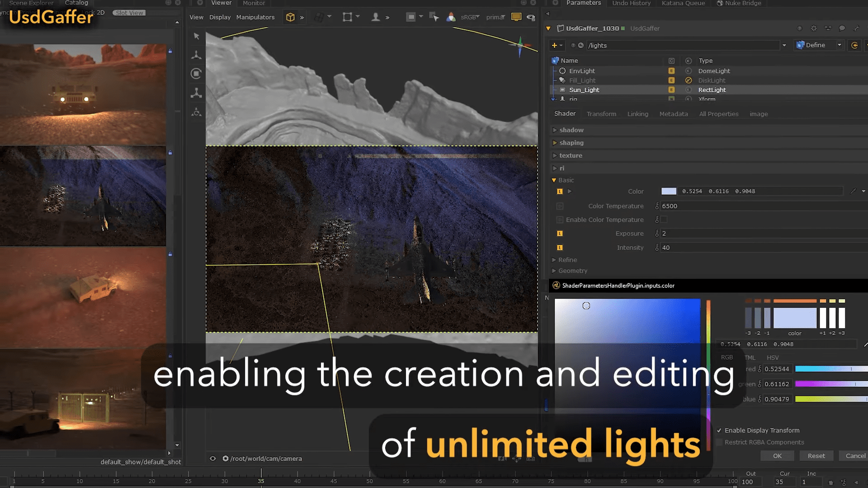Click the orange monitor icon in viewer toolbar

coord(516,17)
